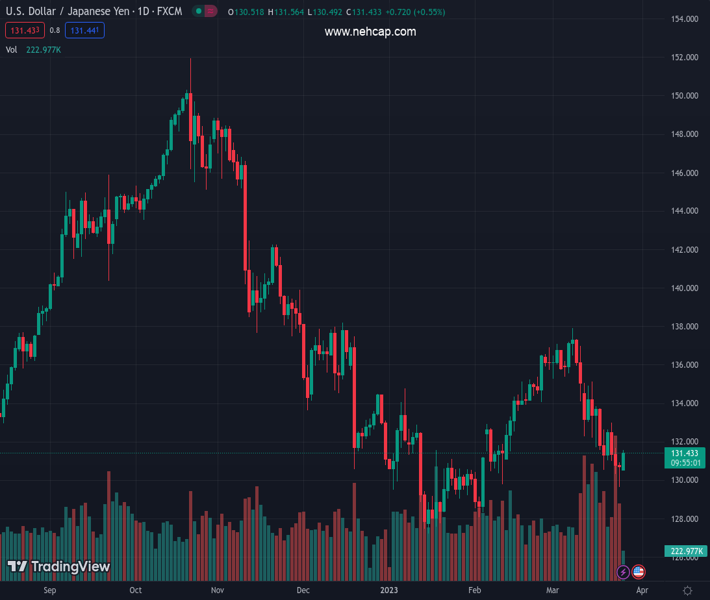Click the lightning bolt event icon
The image size is (710, 600).
pyautogui.click(x=624, y=572)
